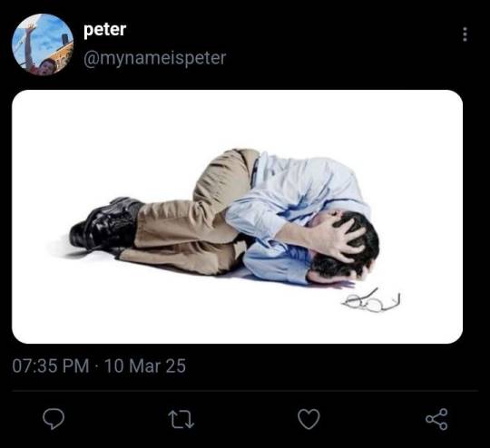Click the black shoes in the tweet image
Screen dimensions: 490x448
pos(104,225)
